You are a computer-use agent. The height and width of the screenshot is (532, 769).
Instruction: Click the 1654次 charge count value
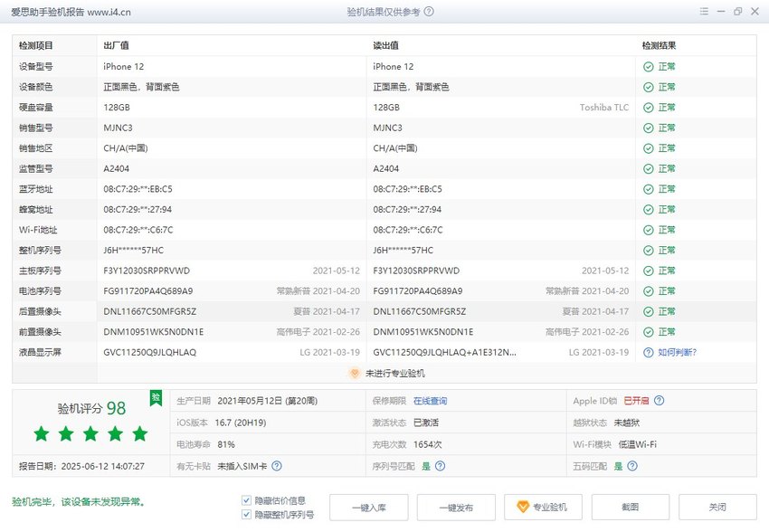pyautogui.click(x=428, y=444)
